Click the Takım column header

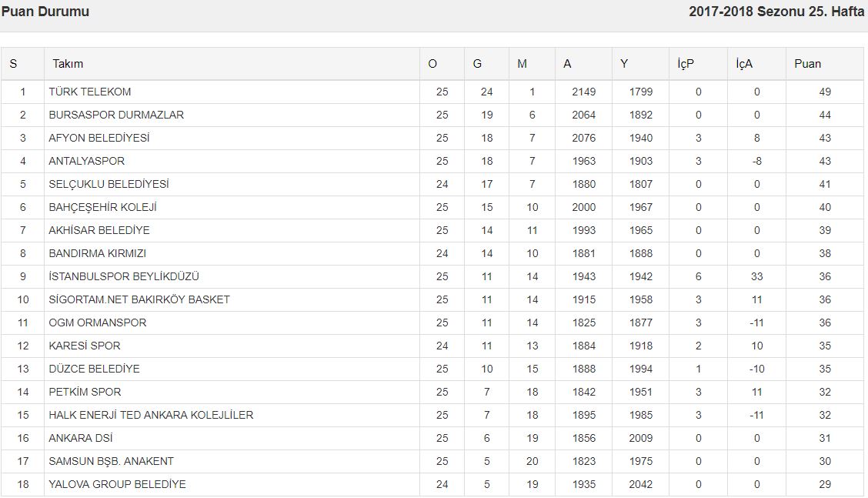68,64
